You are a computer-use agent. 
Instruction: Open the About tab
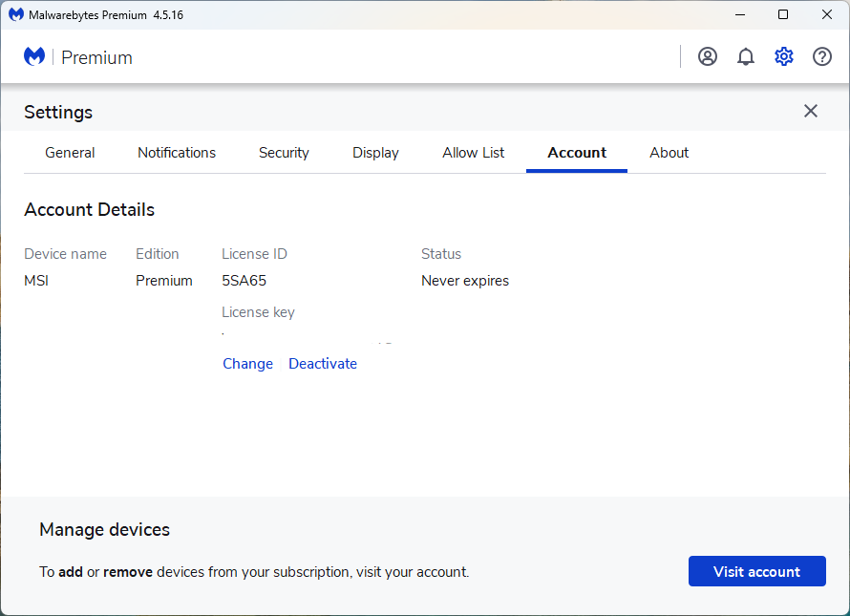click(x=669, y=153)
